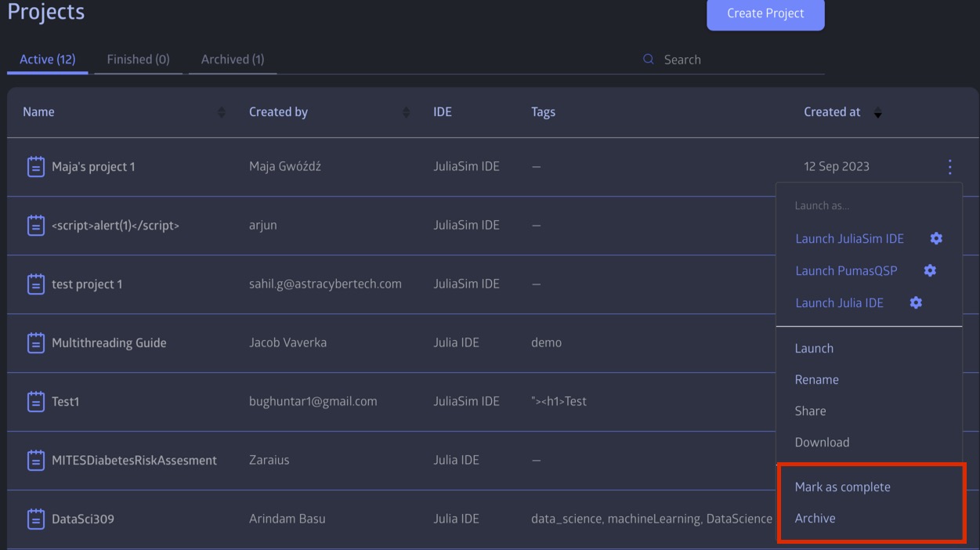Viewport: 980px width, 550px height.
Task: Open the MITESDiabetesRiskAssesment project name
Action: [x=134, y=461]
